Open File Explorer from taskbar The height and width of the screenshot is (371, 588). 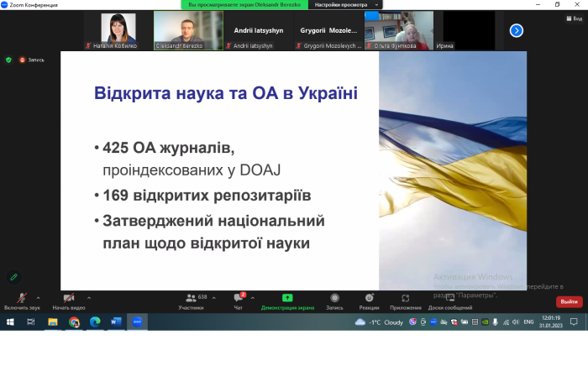[52, 322]
